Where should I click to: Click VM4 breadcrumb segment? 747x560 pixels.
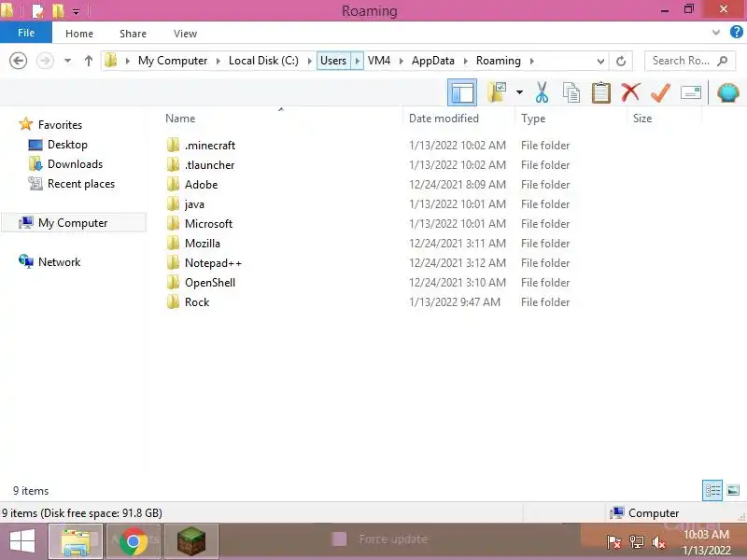379,61
